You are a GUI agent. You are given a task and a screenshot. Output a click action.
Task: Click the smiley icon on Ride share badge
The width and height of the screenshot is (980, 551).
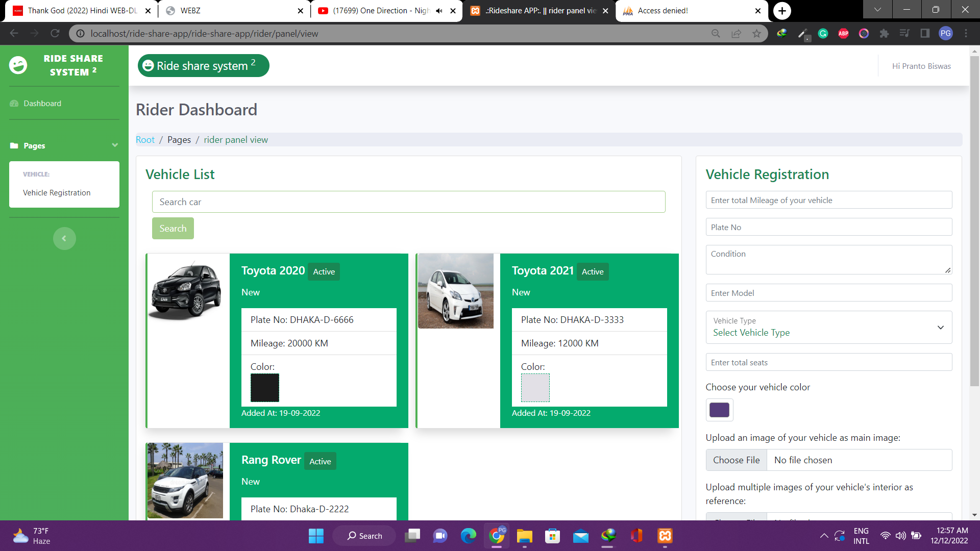tap(148, 65)
